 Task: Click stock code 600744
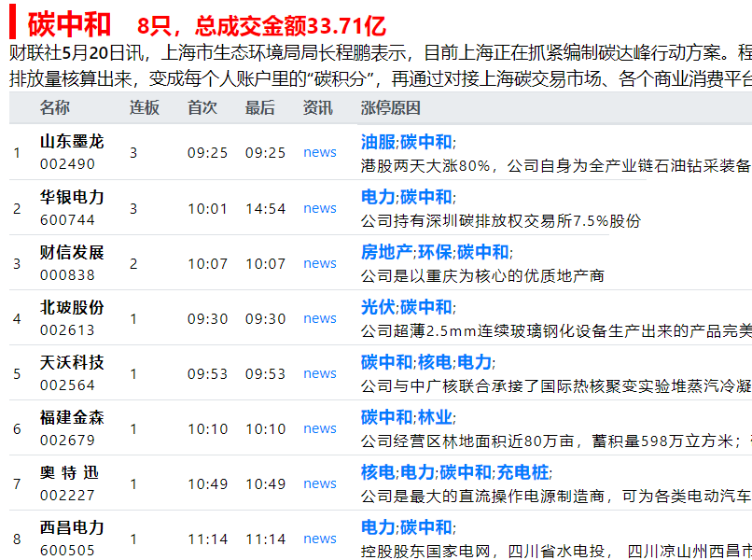point(67,219)
